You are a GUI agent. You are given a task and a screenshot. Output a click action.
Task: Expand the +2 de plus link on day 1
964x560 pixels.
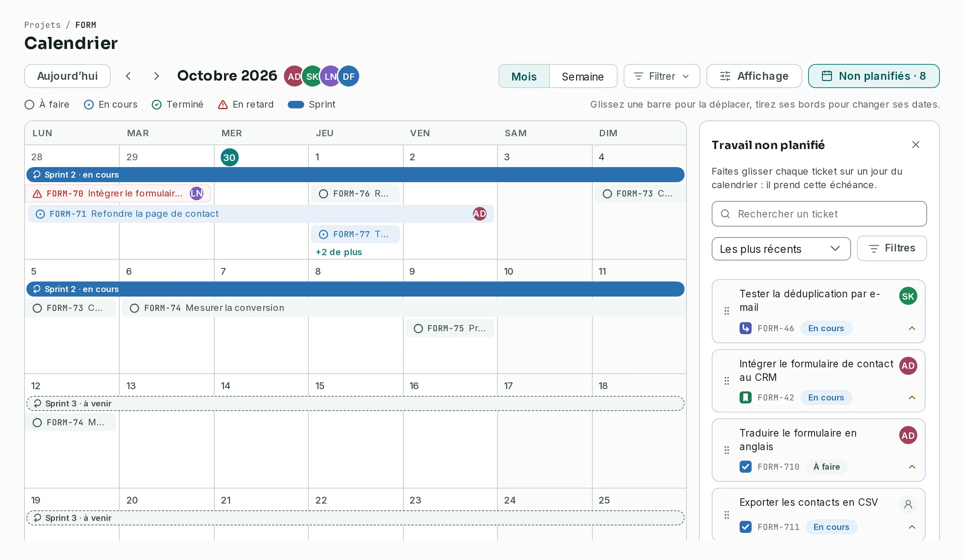tap(339, 252)
